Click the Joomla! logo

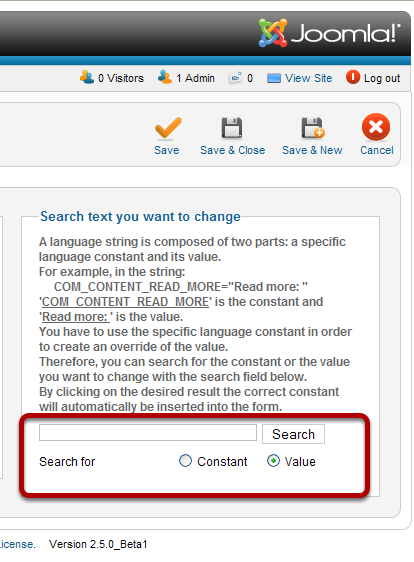pyautogui.click(x=329, y=33)
